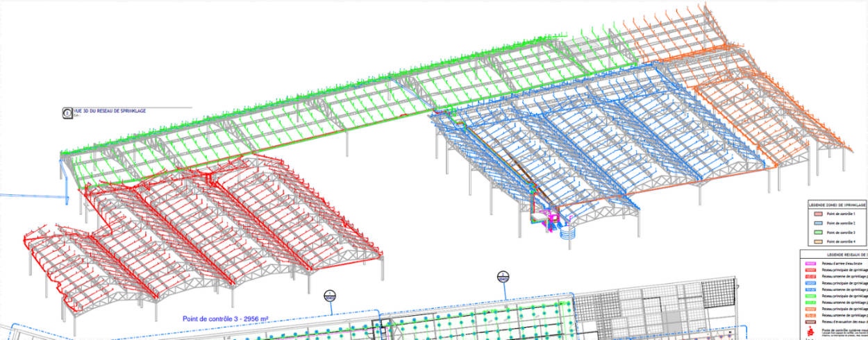The width and height of the screenshot is (868, 340).
Task: Click the left section marker circle above the plan
Action: [x=331, y=296]
